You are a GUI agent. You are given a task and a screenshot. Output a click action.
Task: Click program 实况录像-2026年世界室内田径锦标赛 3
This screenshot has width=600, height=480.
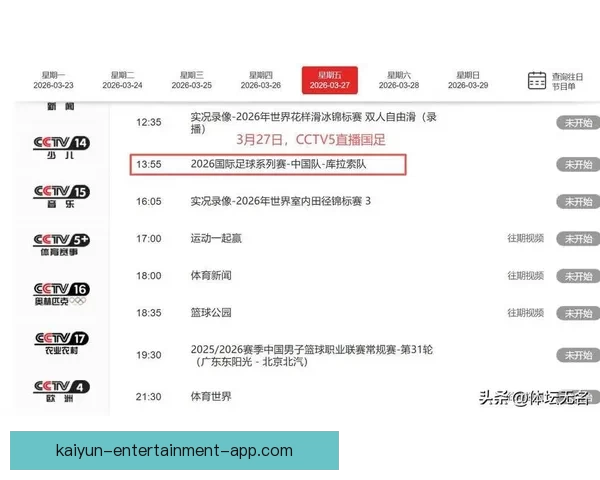(280, 201)
